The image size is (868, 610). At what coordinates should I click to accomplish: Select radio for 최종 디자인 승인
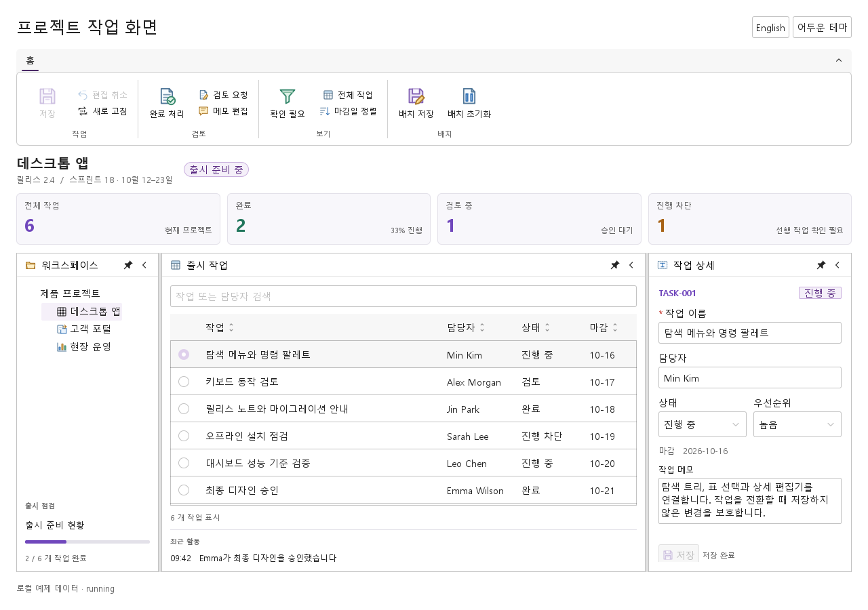click(184, 490)
